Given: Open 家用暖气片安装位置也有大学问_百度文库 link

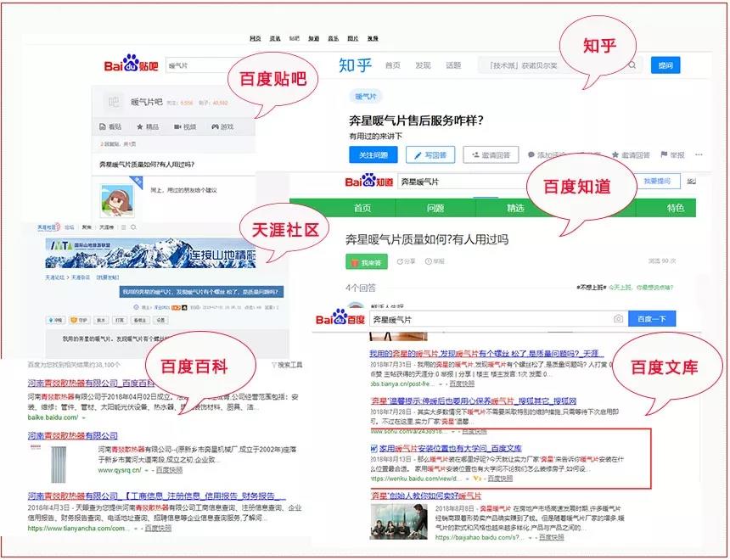Looking at the screenshot, I should [x=450, y=449].
